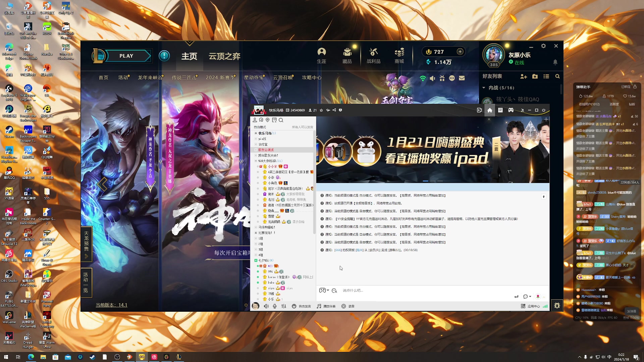The image size is (644, 362).
Task: Open the 商城 store icon
Action: (399, 56)
